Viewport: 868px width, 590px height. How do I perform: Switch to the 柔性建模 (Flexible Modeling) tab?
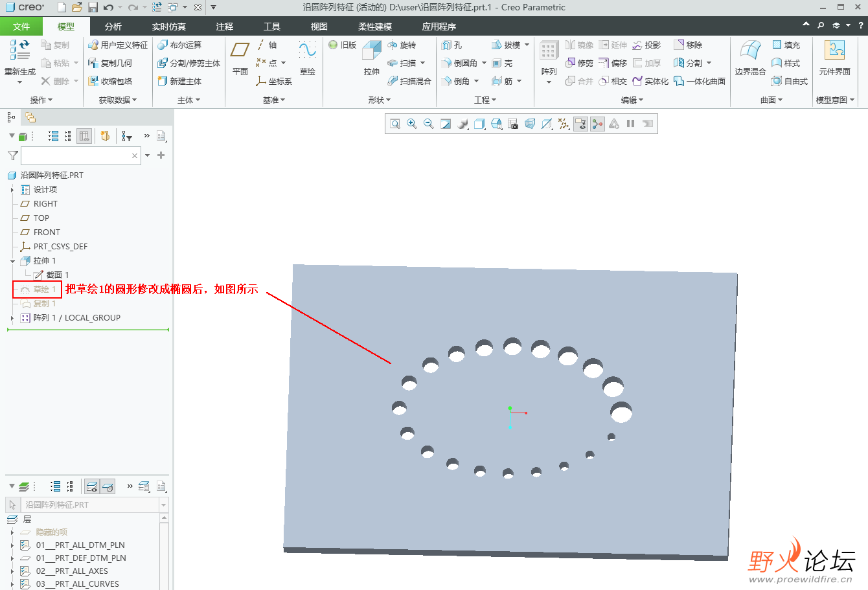point(375,27)
